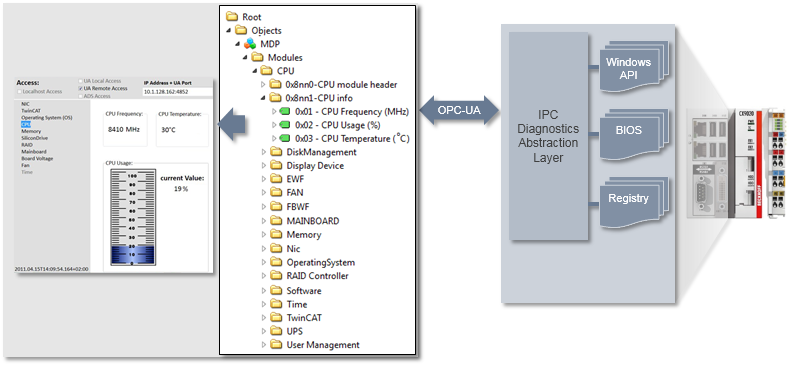Click the FAN folder icon
This screenshot has height=365, width=790.
[x=276, y=192]
